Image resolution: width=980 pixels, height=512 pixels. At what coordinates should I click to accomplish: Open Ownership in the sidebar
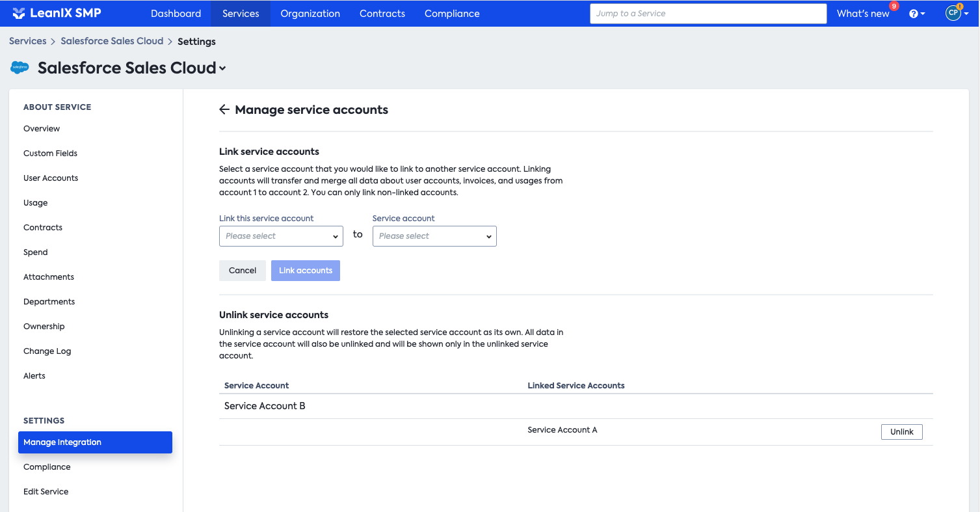click(x=44, y=327)
